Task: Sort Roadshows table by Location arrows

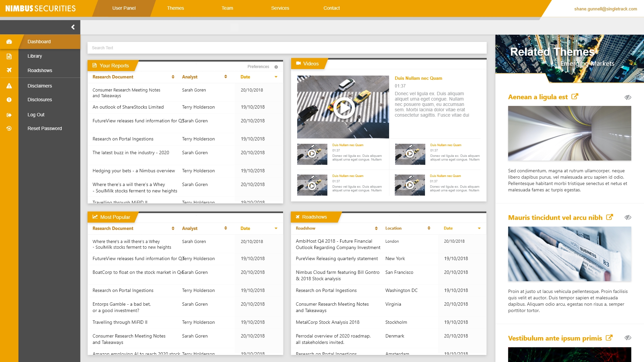Action: (429, 228)
